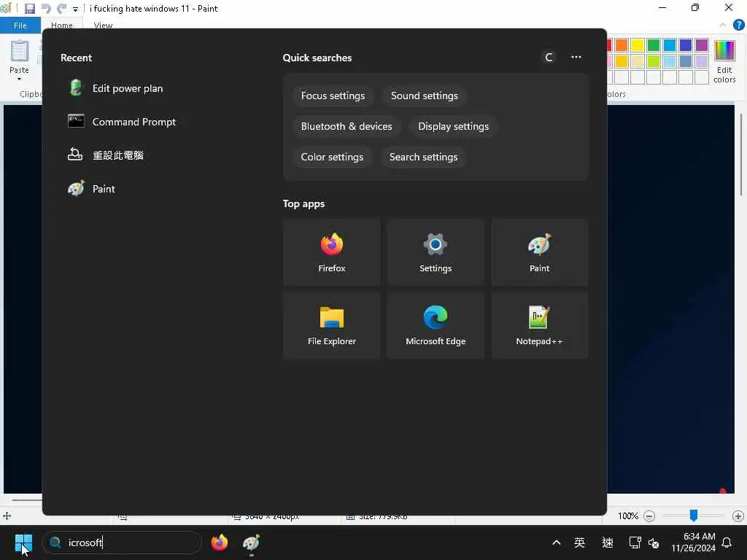
Task: Click zoom in plus button in Paint
Action: coord(738,516)
